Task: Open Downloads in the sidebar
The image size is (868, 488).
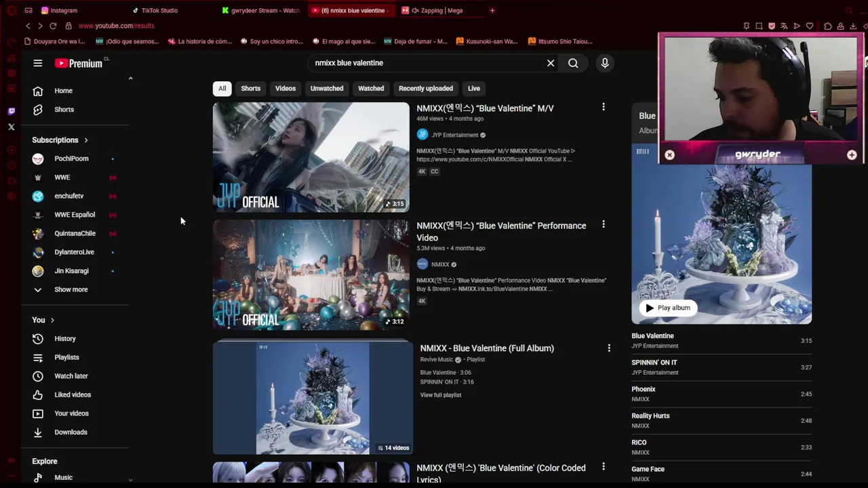Action: 71,432
